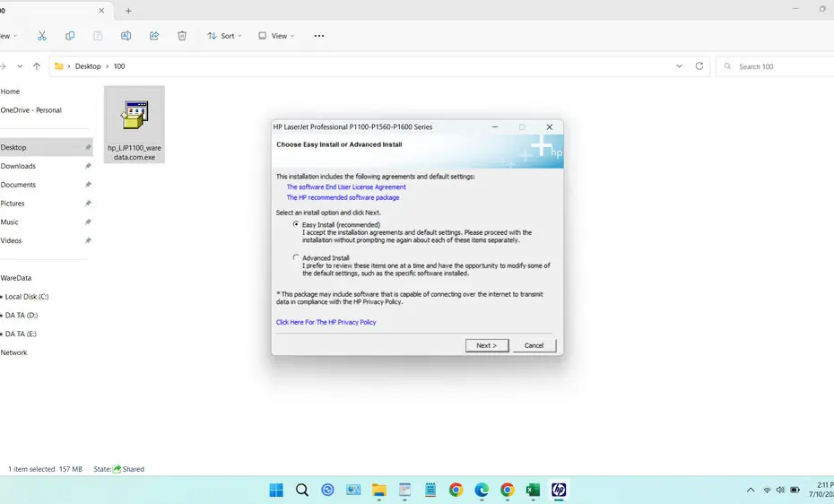
Task: Open Click Here For The HP Privacy Policy
Action: tap(326, 322)
